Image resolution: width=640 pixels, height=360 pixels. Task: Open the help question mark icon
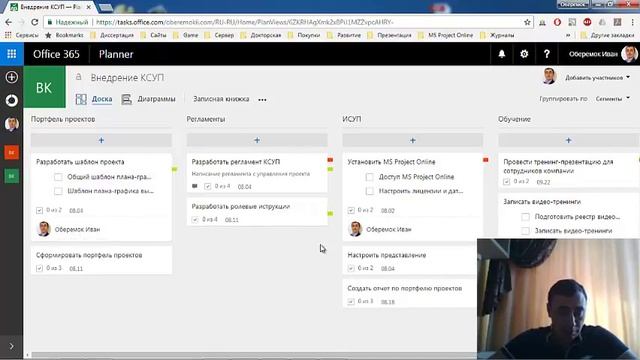tap(547, 54)
